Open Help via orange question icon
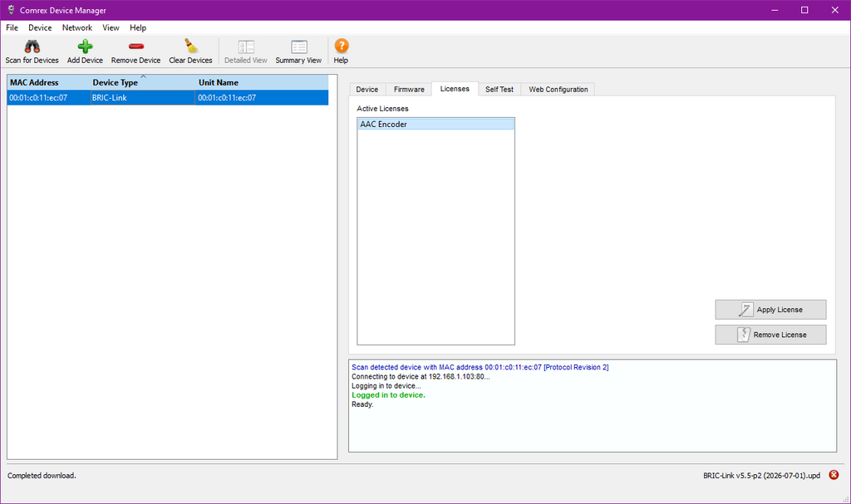 pyautogui.click(x=341, y=46)
